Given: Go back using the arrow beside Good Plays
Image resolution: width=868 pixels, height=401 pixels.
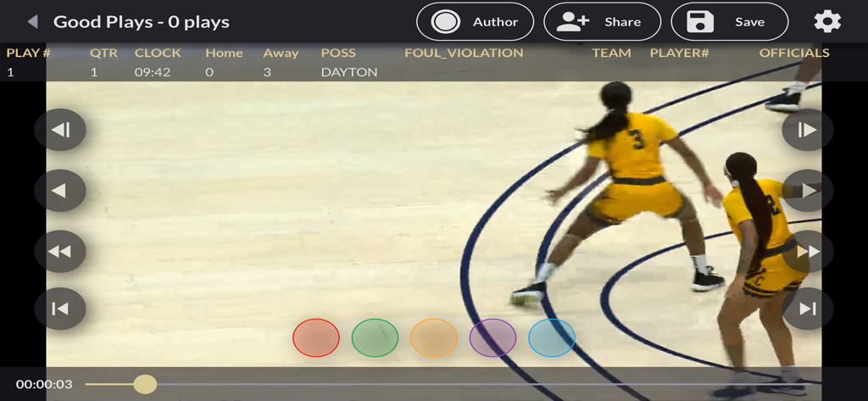Looking at the screenshot, I should (x=33, y=21).
